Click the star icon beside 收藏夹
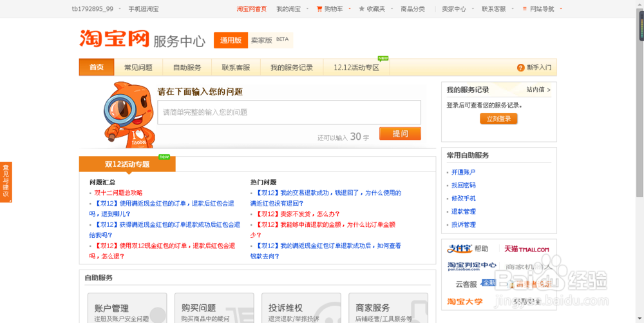The height and width of the screenshot is (323, 644). (x=361, y=8)
